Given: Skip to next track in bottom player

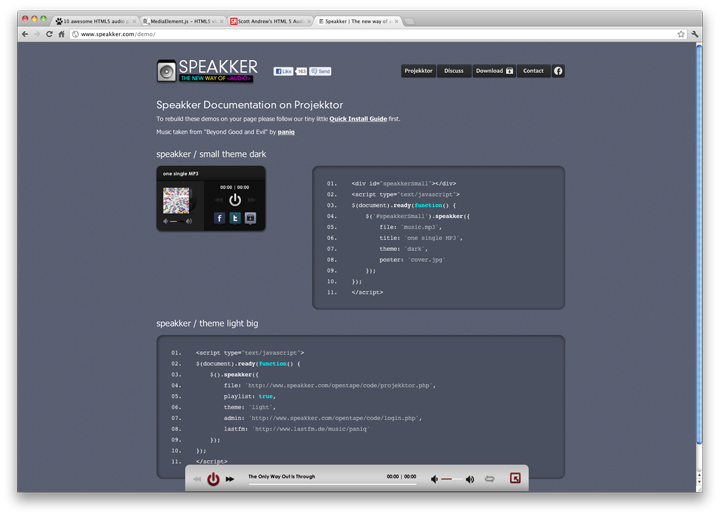Looking at the screenshot, I should pos(230,479).
